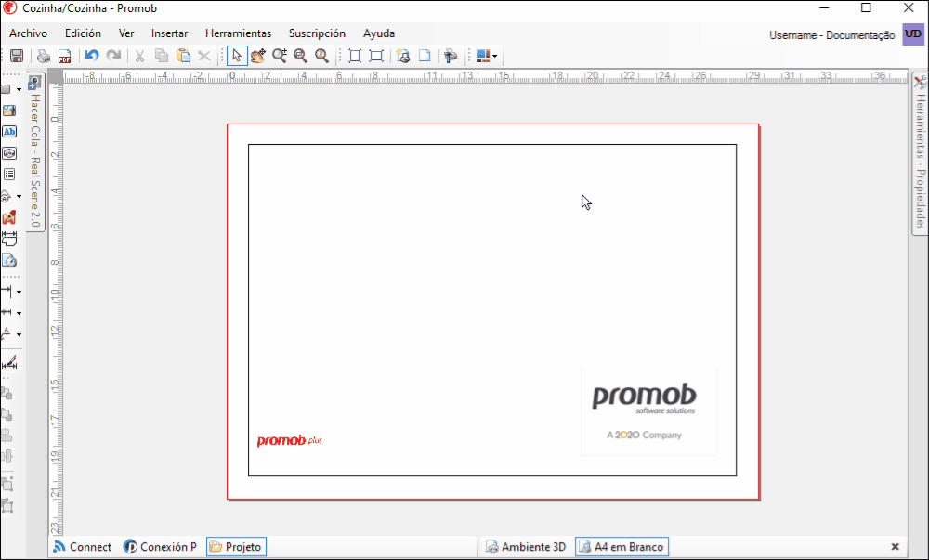Click the Redo arrow icon
Screen dimensions: 929x560
(x=113, y=56)
